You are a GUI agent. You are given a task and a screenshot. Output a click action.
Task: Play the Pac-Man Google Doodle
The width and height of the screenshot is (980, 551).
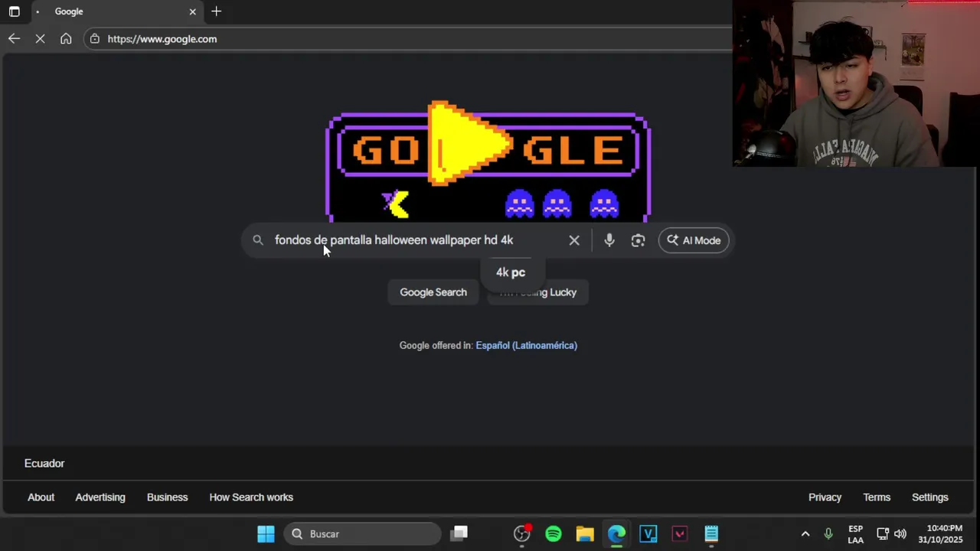pos(488,161)
